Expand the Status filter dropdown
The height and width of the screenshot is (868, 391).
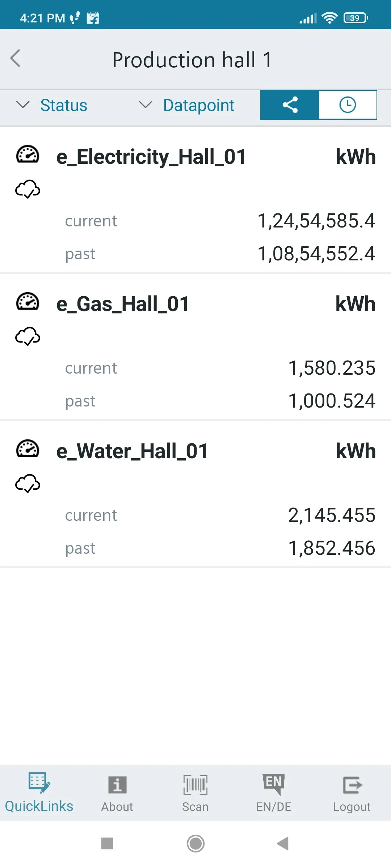52,105
